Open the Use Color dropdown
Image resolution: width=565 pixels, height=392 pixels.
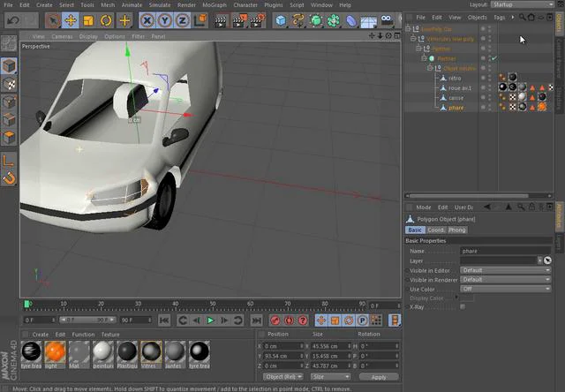tap(506, 289)
